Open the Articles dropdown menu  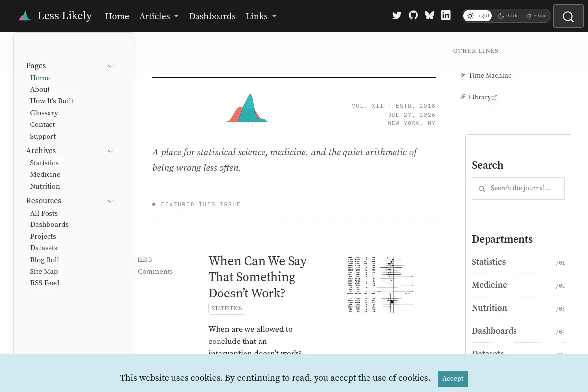pyautogui.click(x=159, y=16)
